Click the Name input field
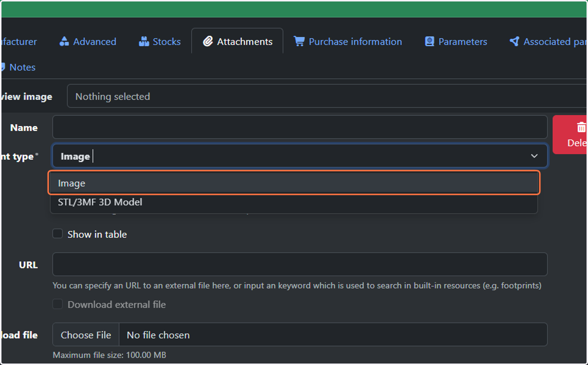Viewport: 588px width, 365px height. coord(300,128)
